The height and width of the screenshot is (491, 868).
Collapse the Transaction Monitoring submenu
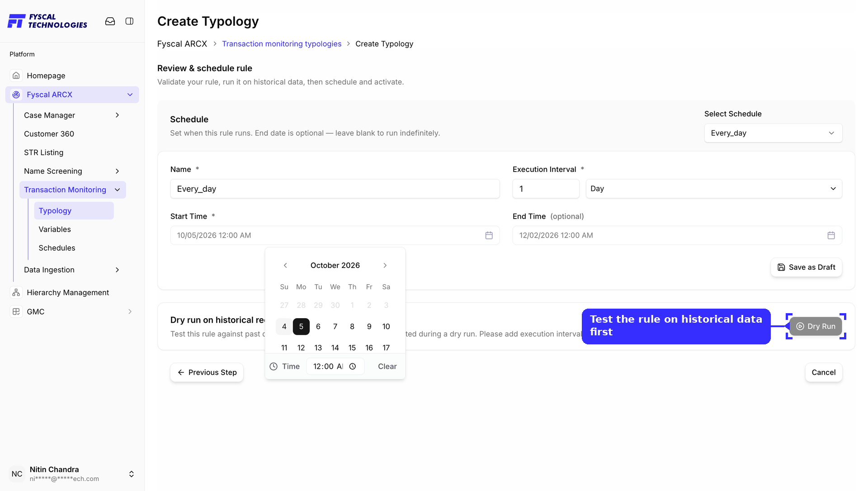[x=117, y=190]
